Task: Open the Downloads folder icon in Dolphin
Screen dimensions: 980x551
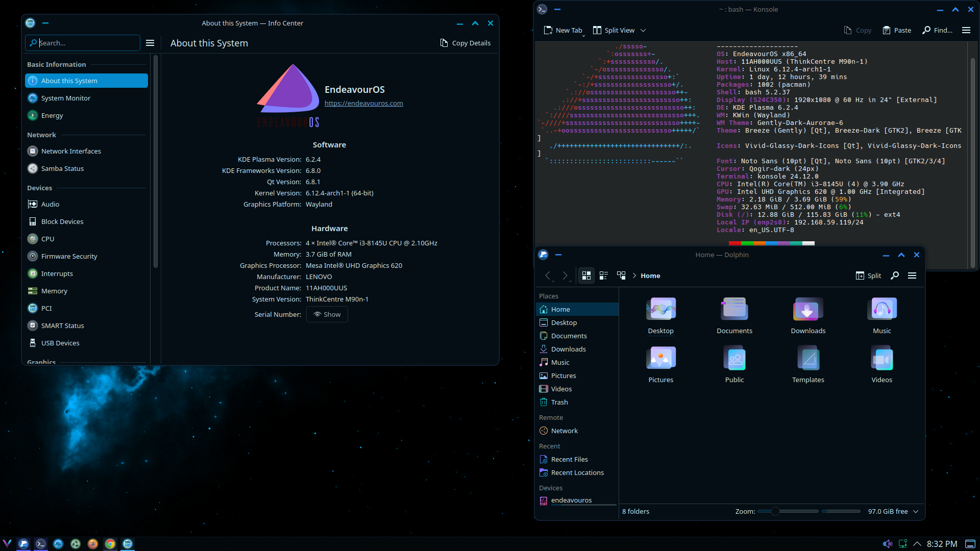Action: [808, 316]
